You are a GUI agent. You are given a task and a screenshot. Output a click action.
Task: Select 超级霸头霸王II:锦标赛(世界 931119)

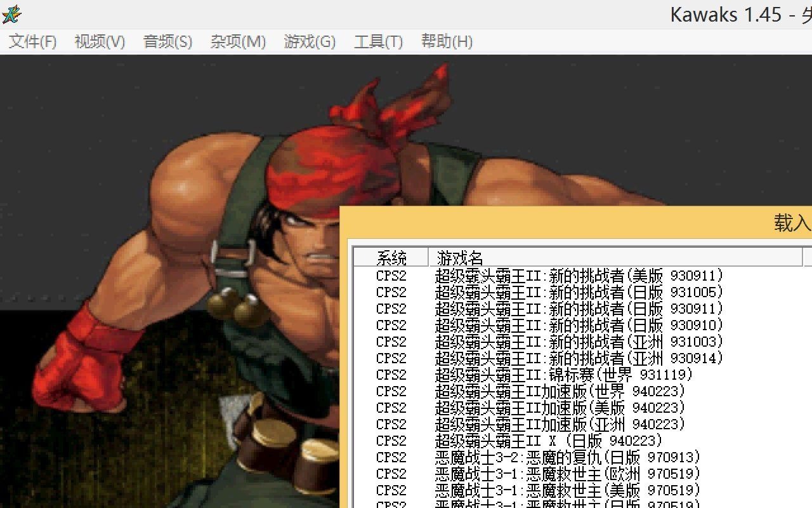(x=565, y=375)
